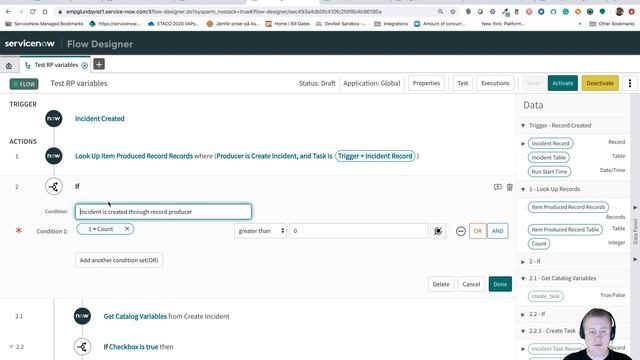Collapse step 2.2 in the flow
The image size is (640, 360).
tap(11, 347)
